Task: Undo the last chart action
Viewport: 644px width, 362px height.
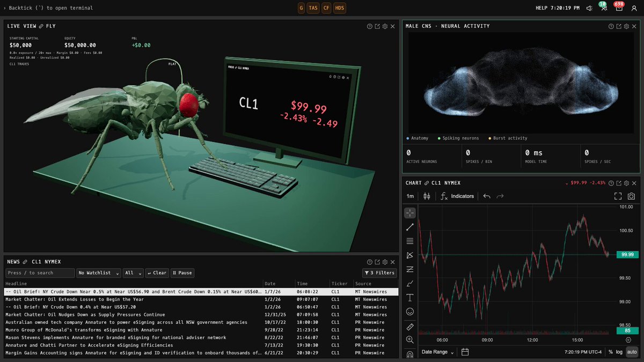Action: point(487,196)
